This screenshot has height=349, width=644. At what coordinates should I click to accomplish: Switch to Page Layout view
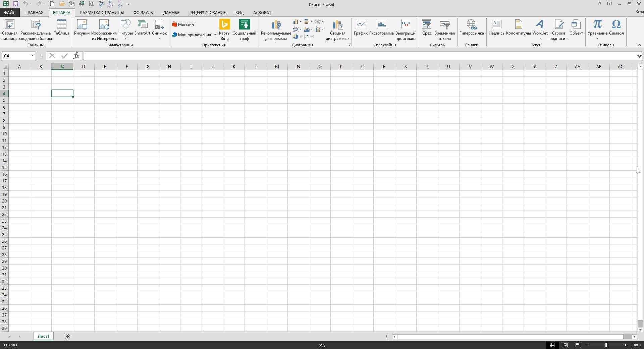pyautogui.click(x=565, y=345)
